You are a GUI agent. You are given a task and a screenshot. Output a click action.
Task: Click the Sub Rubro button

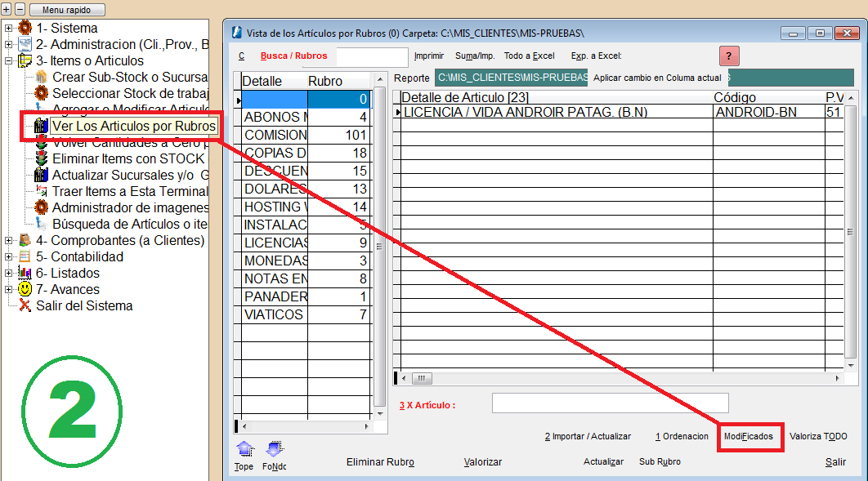click(x=660, y=461)
